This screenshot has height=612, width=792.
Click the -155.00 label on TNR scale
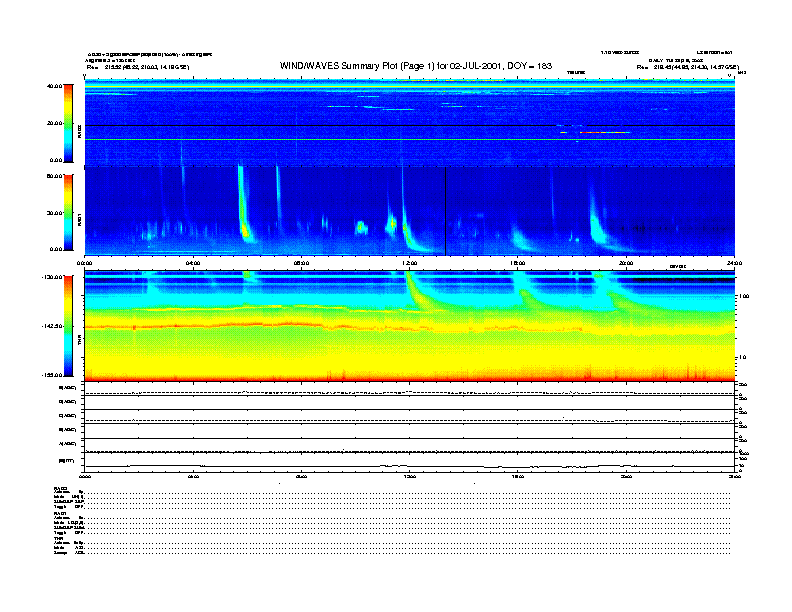point(53,375)
